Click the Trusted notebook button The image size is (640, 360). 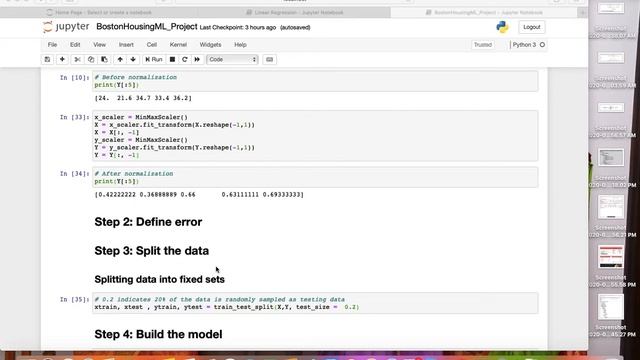coord(483,45)
